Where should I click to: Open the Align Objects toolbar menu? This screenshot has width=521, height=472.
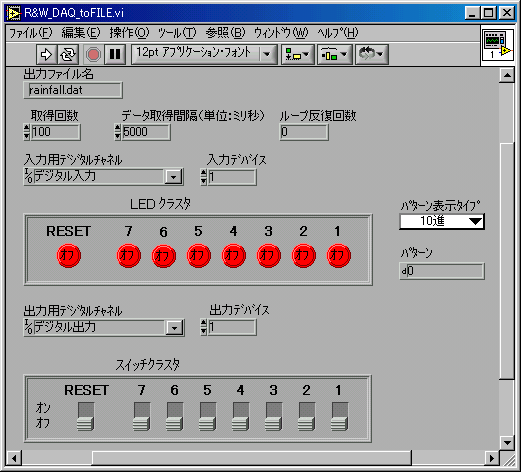pyautogui.click(x=297, y=54)
